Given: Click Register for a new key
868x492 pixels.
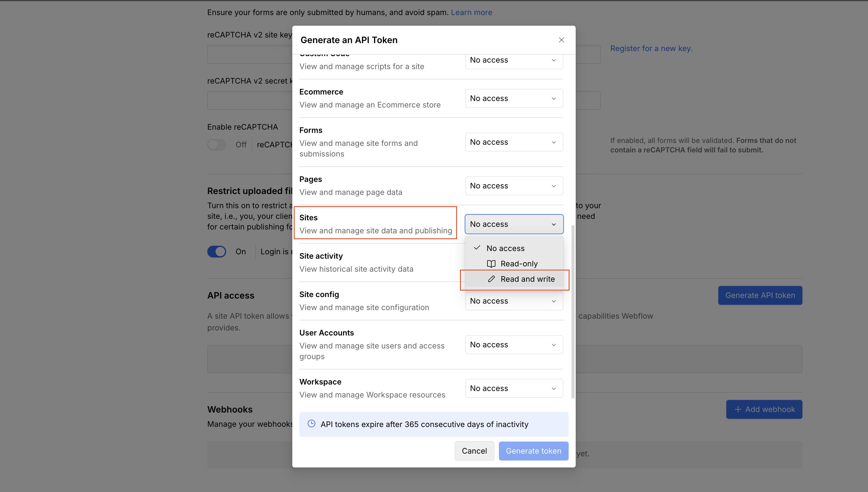Looking at the screenshot, I should (651, 48).
